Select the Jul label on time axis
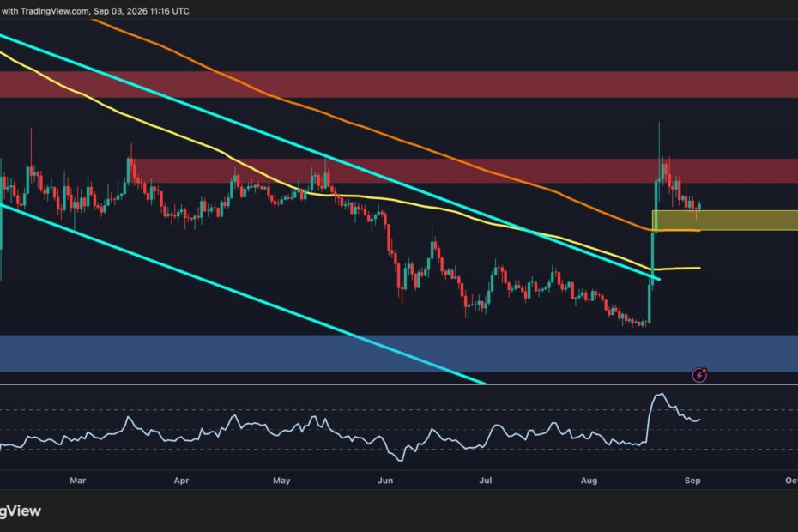Viewport: 798px width, 532px height. click(x=486, y=480)
